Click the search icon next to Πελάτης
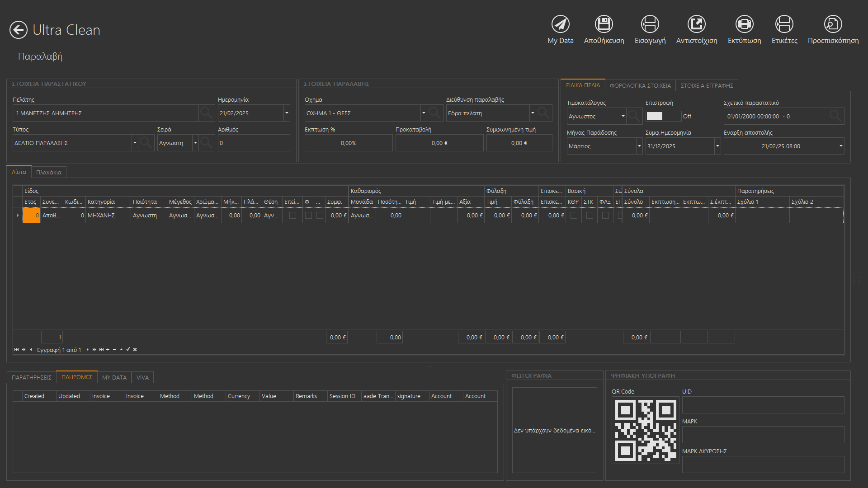 [207, 113]
